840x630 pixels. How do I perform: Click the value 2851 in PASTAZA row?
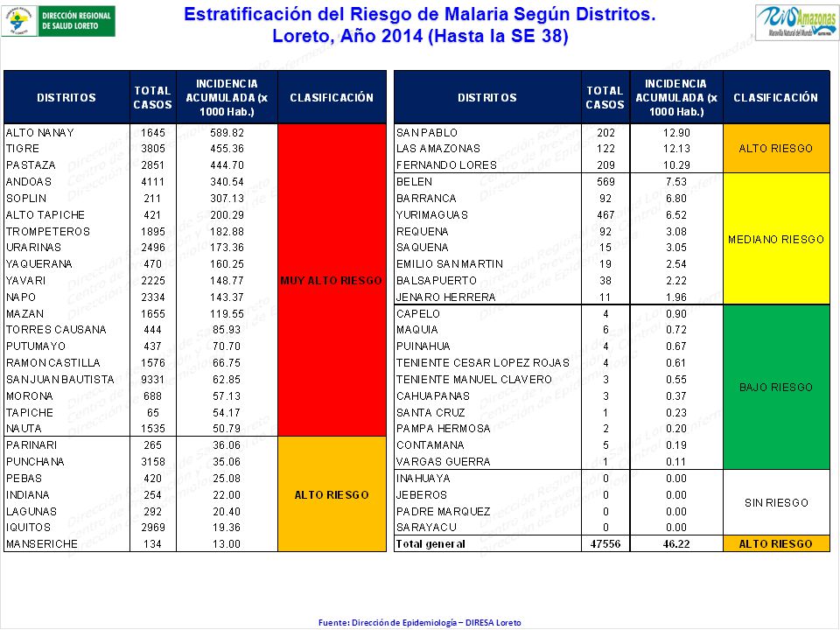pos(152,165)
